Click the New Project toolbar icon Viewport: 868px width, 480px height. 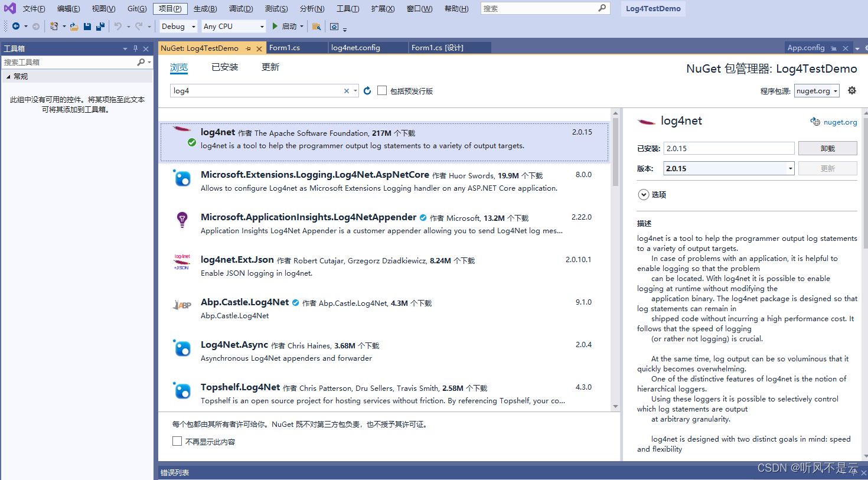pos(54,26)
